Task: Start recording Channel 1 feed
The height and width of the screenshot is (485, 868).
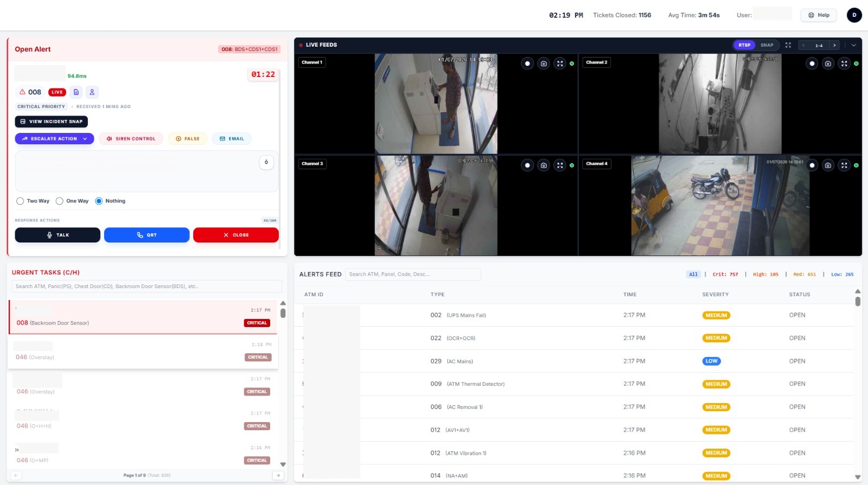Action: (527, 63)
